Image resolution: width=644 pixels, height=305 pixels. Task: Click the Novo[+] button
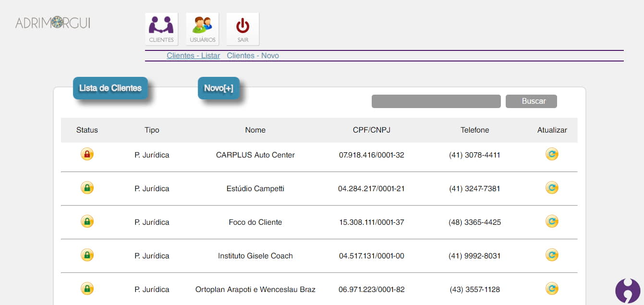pos(219,88)
